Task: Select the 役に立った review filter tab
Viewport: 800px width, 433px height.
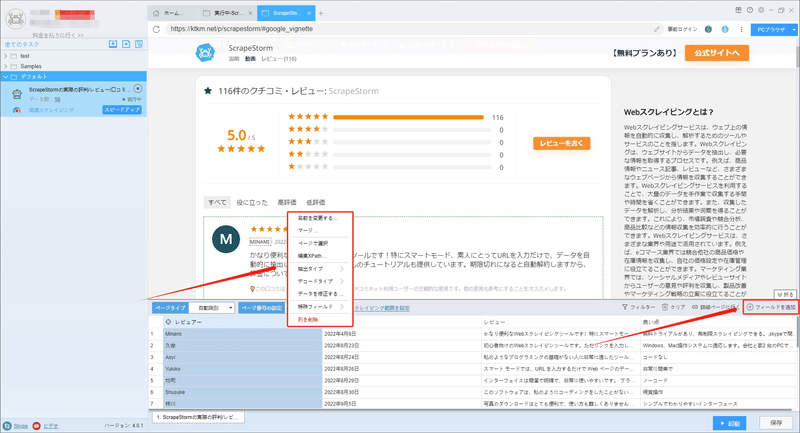Action: [252, 202]
